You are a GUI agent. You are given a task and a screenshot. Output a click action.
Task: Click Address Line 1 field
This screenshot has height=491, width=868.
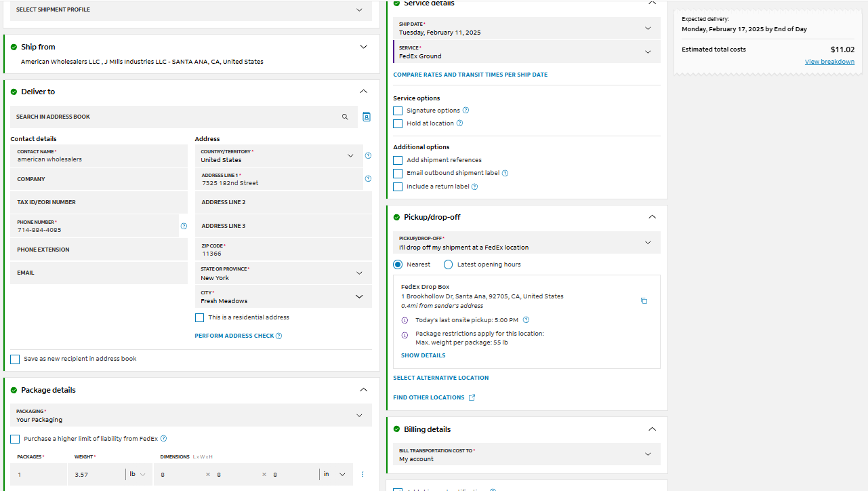pyautogui.click(x=279, y=179)
